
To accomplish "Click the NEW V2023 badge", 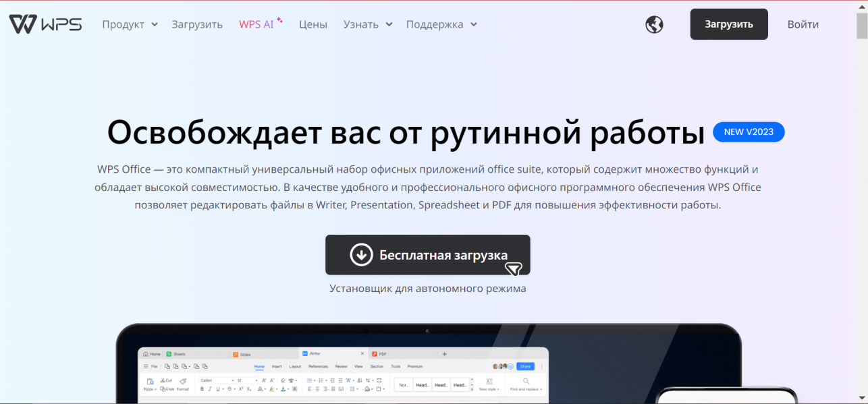I will coord(749,132).
